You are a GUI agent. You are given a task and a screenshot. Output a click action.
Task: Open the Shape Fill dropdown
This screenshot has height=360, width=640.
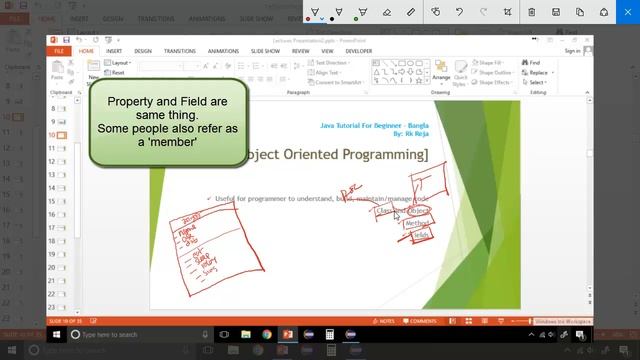coord(488,62)
